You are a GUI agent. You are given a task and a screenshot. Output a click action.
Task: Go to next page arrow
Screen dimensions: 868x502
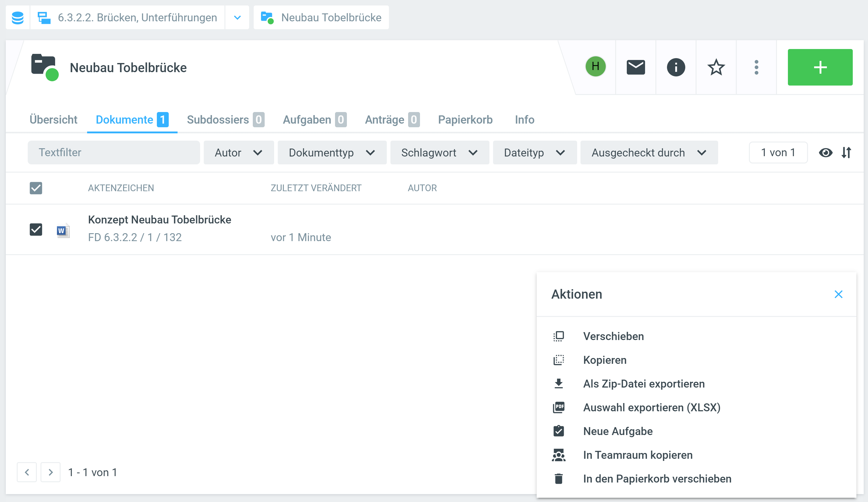51,472
